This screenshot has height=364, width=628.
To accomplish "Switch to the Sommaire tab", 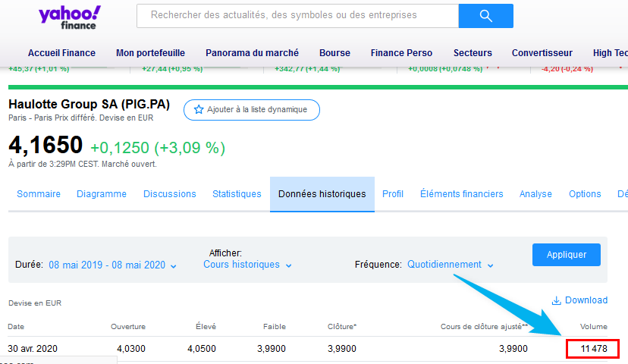I will (x=39, y=194).
